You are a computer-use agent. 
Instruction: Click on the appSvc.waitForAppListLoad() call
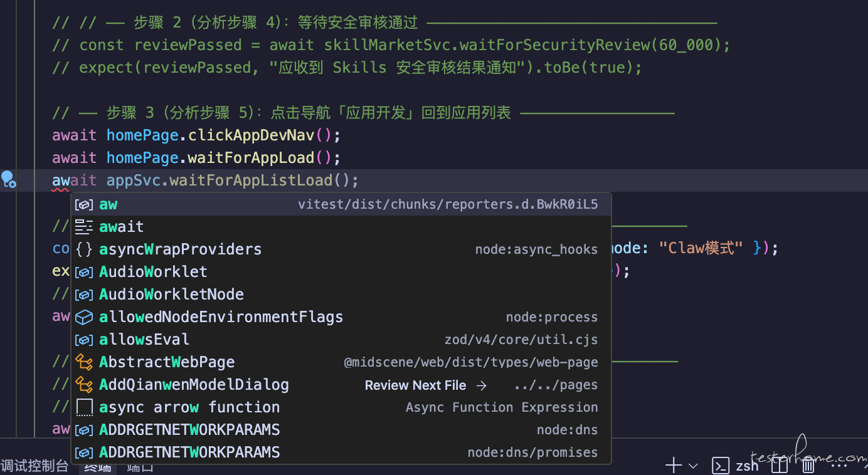pyautogui.click(x=228, y=180)
